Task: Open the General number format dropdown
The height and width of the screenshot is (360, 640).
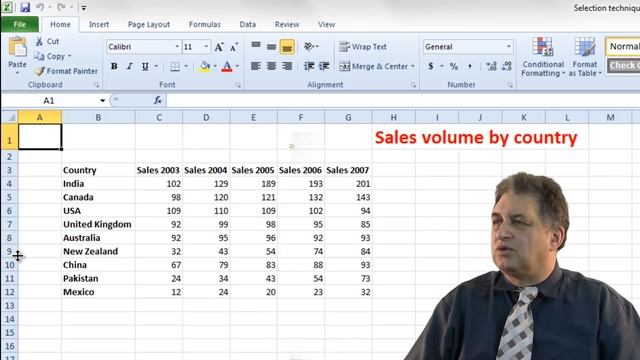Action: 509,47
